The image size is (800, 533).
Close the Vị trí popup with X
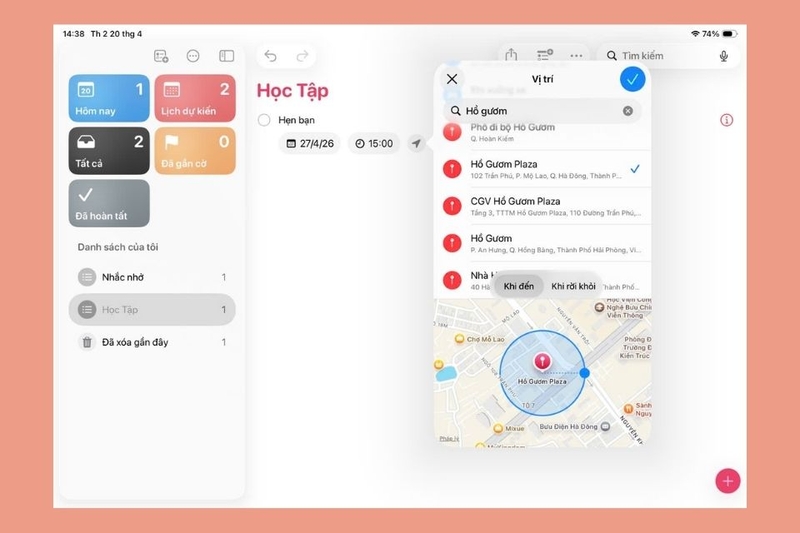(x=452, y=79)
